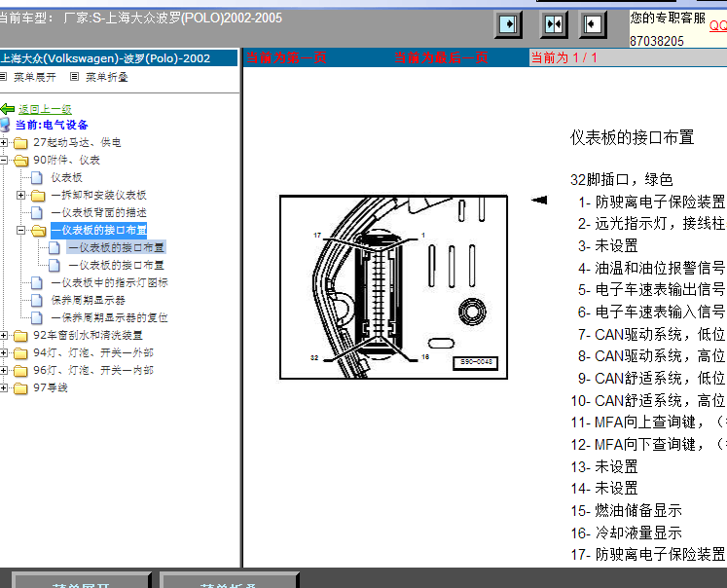Open 一仪表板背面的描述 document
The height and width of the screenshot is (588, 727).
coord(98,213)
